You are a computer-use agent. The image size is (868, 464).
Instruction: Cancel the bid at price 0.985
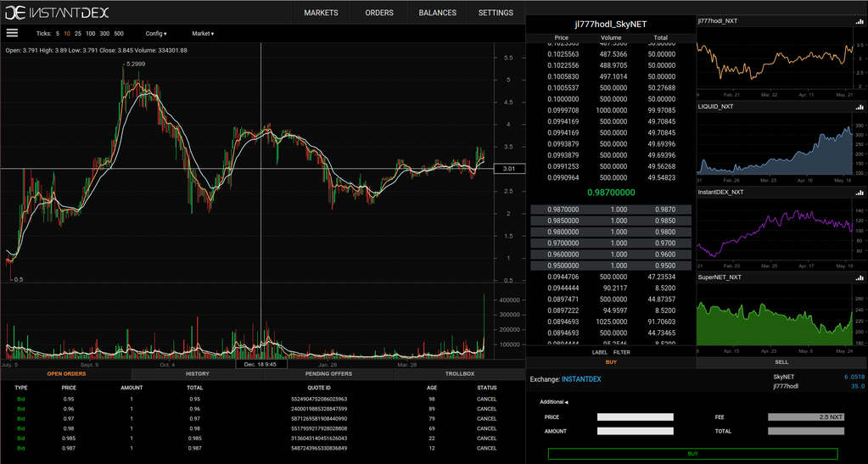point(486,439)
